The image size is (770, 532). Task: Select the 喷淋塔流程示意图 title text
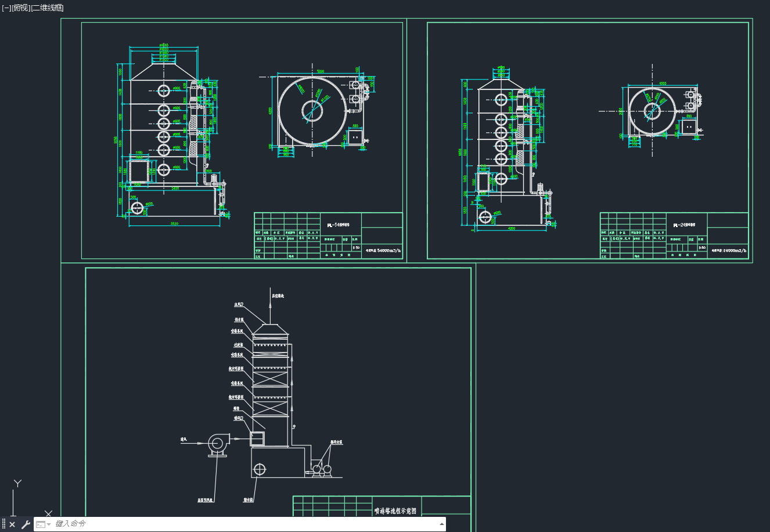pyautogui.click(x=395, y=511)
